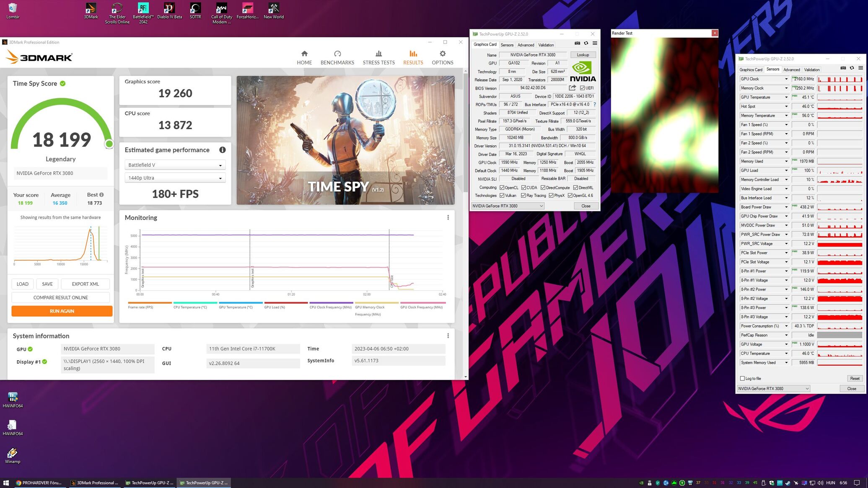This screenshot has height=488, width=868.
Task: Select the SOTTR desktop shortcut
Action: tap(195, 11)
